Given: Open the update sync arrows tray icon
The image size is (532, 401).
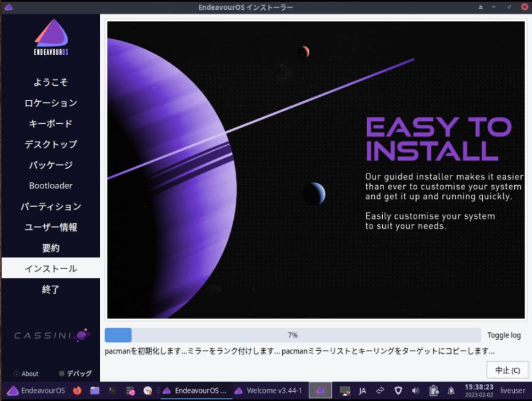Looking at the screenshot, I should [x=380, y=391].
